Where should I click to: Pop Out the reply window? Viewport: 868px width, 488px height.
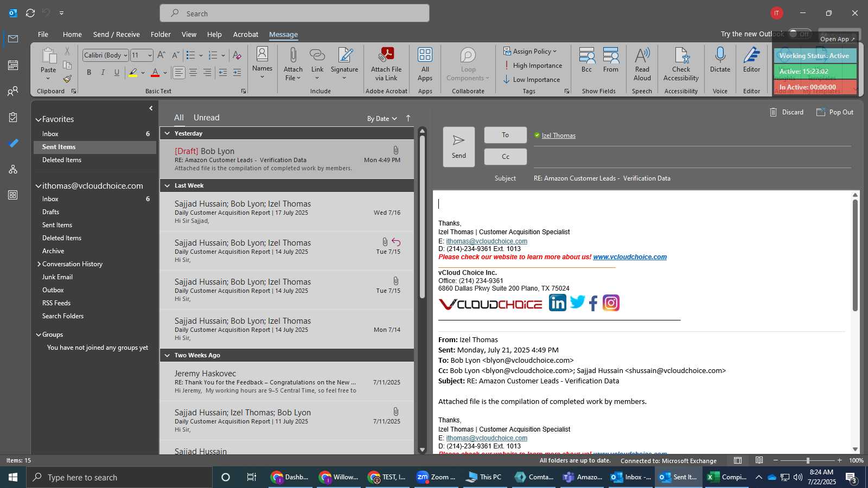click(835, 112)
